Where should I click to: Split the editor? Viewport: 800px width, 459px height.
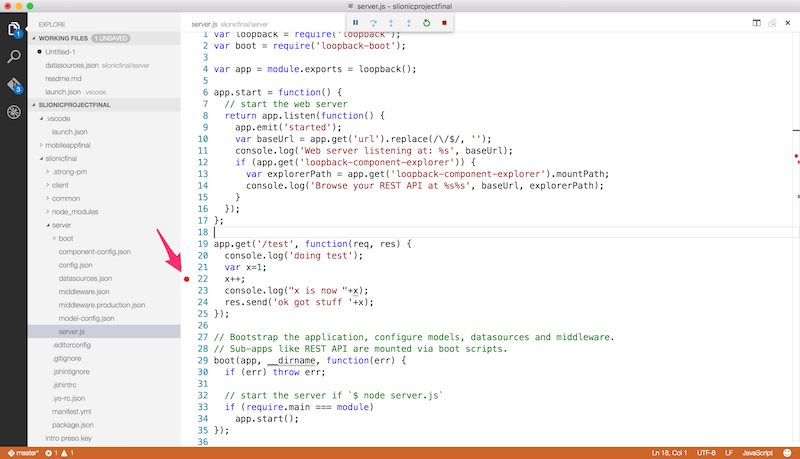(x=757, y=23)
